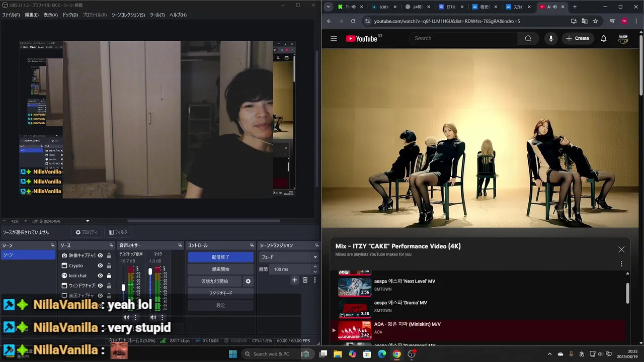Viewport: 644px width, 362px height.
Task: Undock the 音声ミキサー panel float icon
Action: point(180,245)
